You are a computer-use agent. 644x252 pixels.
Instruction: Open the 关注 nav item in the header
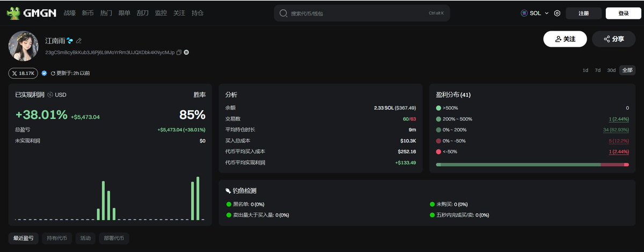click(x=179, y=13)
